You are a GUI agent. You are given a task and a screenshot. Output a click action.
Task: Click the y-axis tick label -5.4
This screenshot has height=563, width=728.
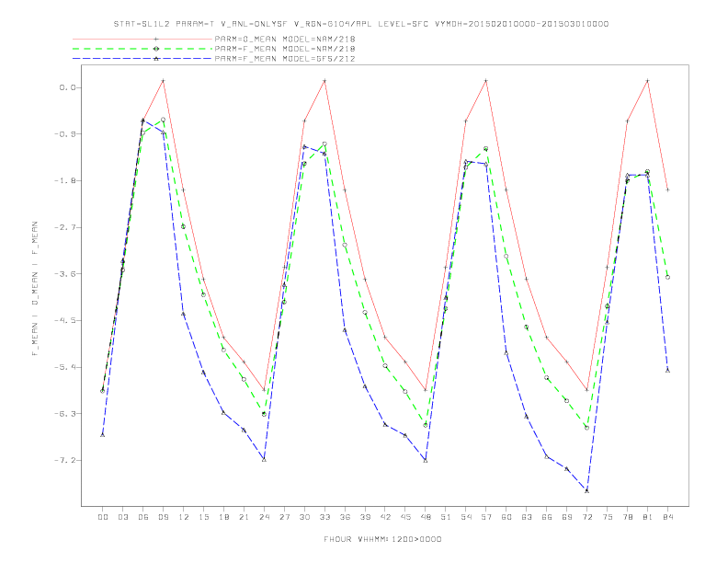click(64, 367)
